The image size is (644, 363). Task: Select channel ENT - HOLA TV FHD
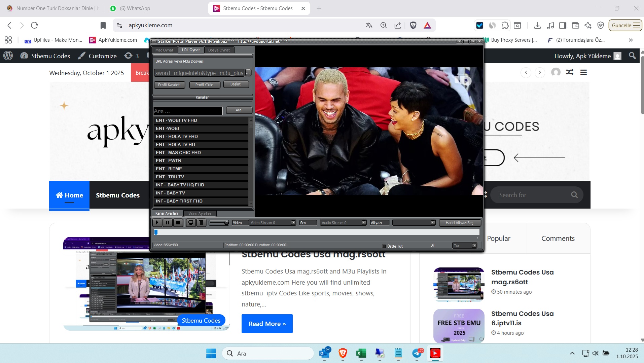click(201, 137)
